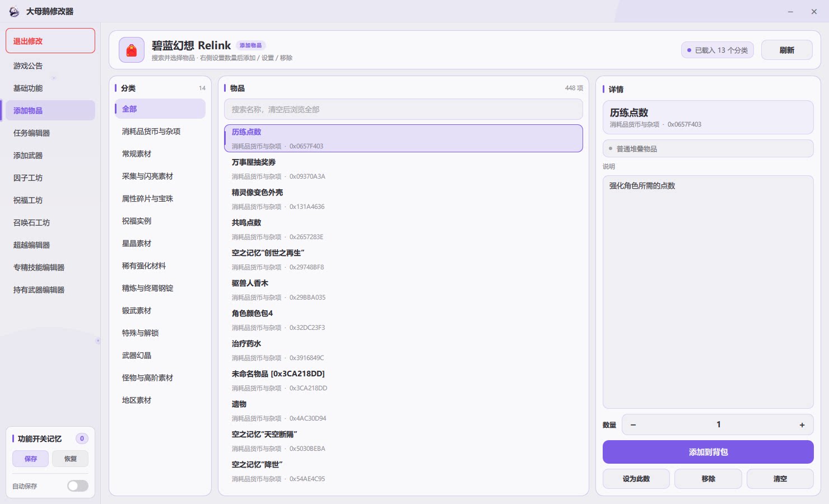The image size is (829, 504).
Task: Open 添加武器 in the sidebar
Action: 50,155
